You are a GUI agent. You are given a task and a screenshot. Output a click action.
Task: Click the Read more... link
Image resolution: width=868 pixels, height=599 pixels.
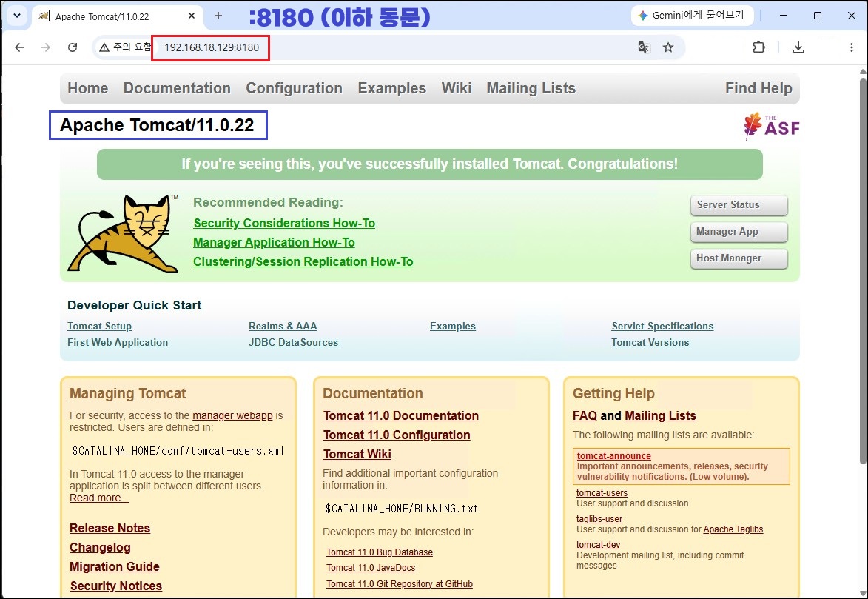click(x=99, y=498)
